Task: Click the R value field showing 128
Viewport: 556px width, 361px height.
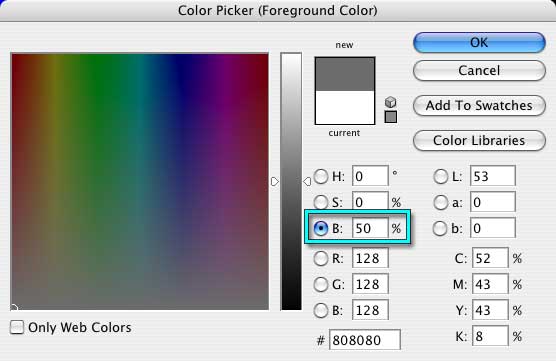Action: (370, 258)
